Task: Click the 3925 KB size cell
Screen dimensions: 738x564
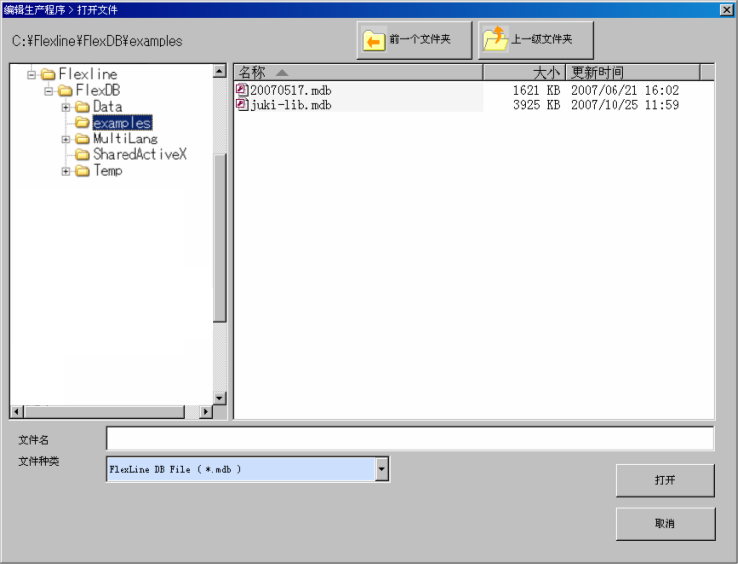Action: pos(536,105)
